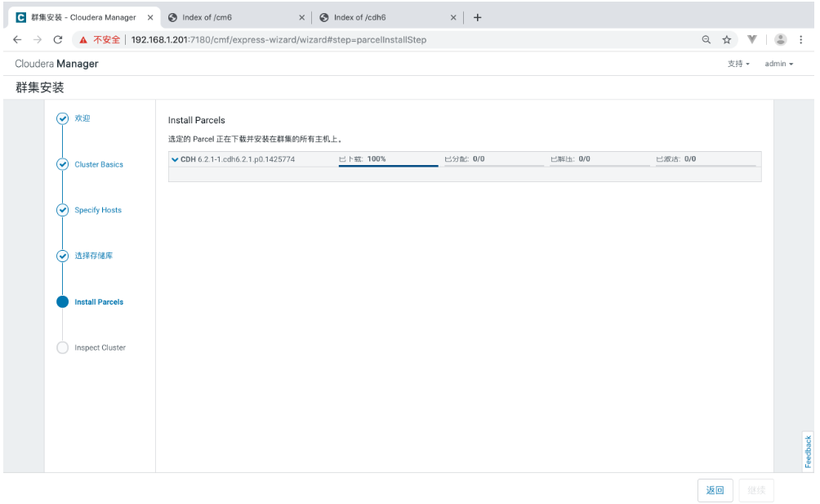The height and width of the screenshot is (504, 820).
Task: Click the insecure site warning icon
Action: pos(83,40)
